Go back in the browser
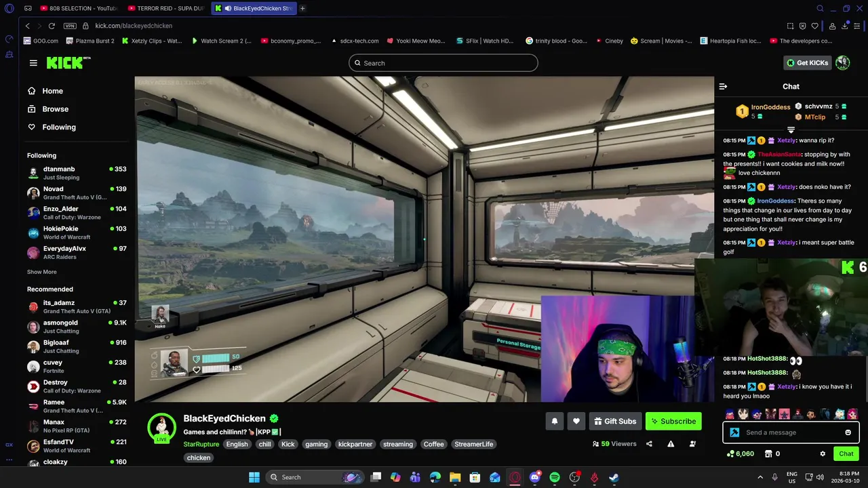 (x=27, y=26)
